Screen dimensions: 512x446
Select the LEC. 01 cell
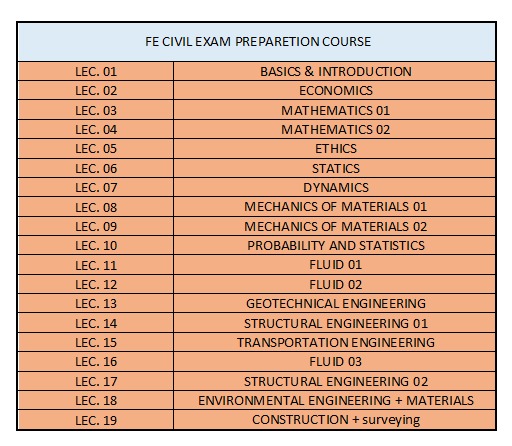click(x=96, y=71)
